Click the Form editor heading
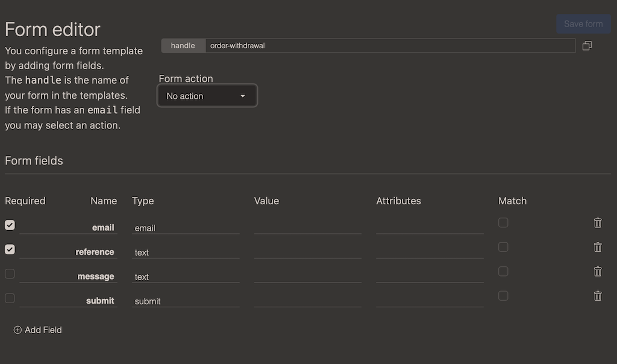Image resolution: width=617 pixels, height=364 pixels. [53, 30]
